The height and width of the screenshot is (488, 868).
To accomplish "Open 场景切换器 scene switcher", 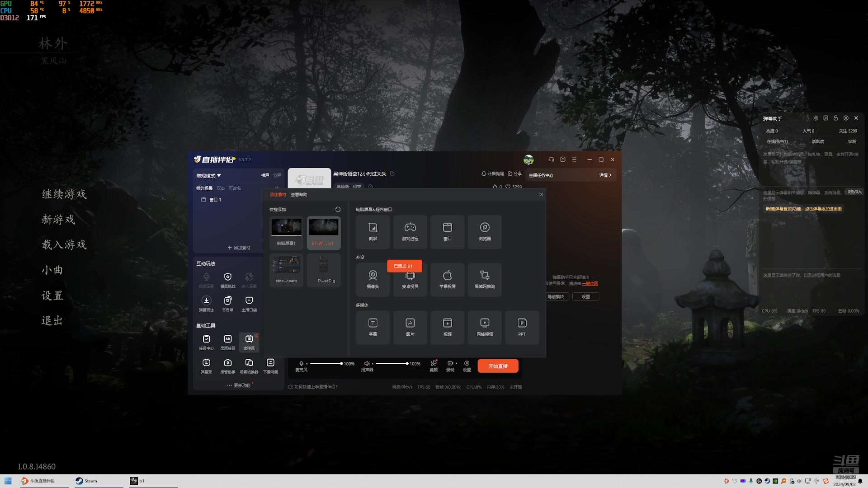I will 249,366.
